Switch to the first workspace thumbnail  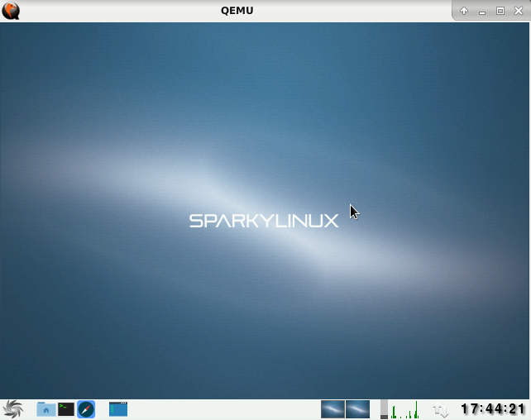[332, 409]
